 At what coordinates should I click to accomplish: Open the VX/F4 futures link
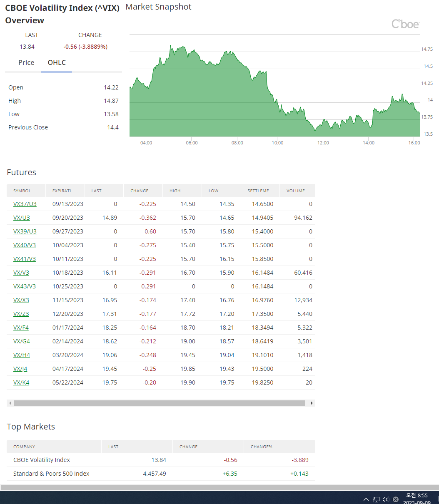21,328
